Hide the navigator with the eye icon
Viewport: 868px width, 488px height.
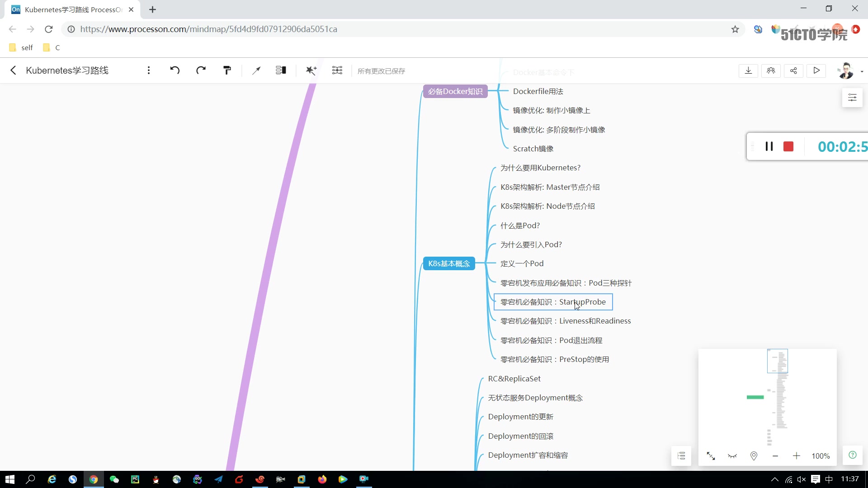732,456
